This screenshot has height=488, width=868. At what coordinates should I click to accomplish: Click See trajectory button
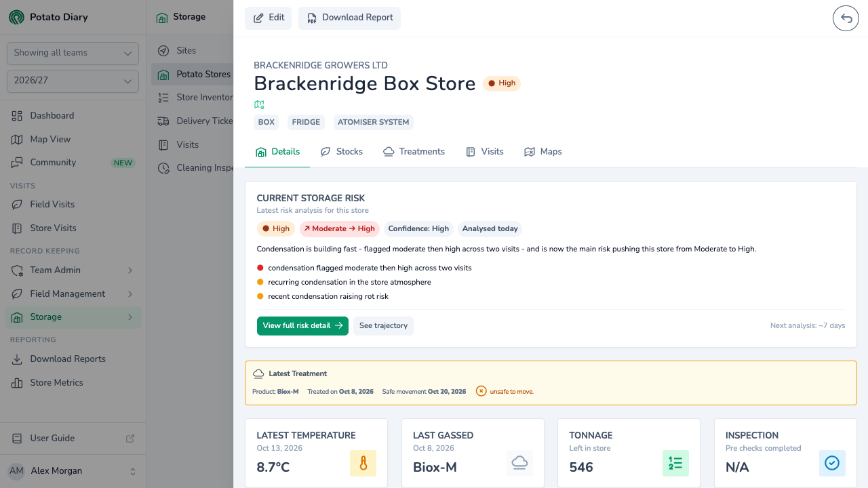point(383,326)
